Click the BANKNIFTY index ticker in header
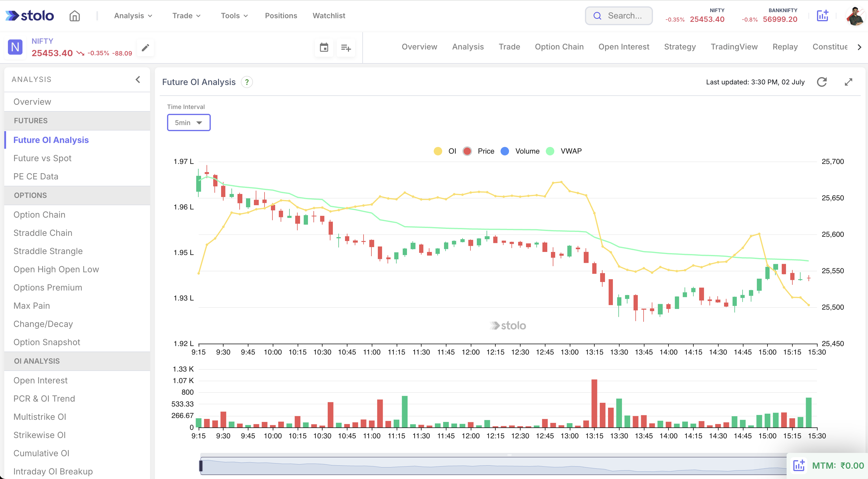The height and width of the screenshot is (479, 868). point(769,15)
